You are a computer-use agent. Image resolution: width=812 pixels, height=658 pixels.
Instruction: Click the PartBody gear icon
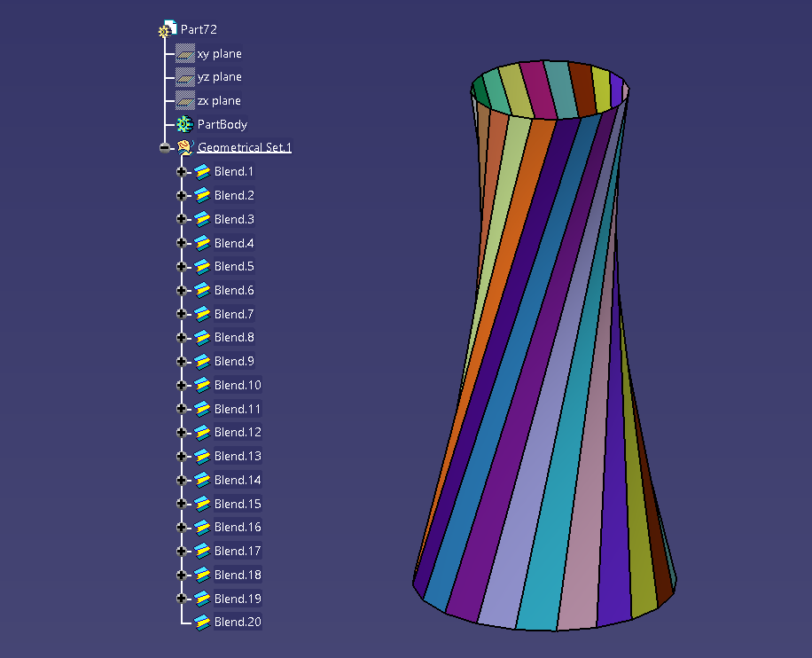[x=184, y=124]
